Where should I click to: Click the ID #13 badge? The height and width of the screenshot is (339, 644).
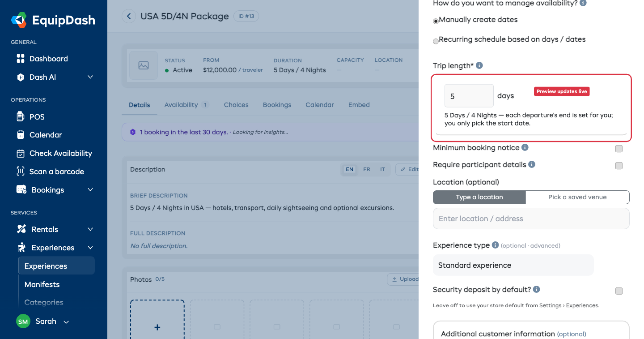246,17
